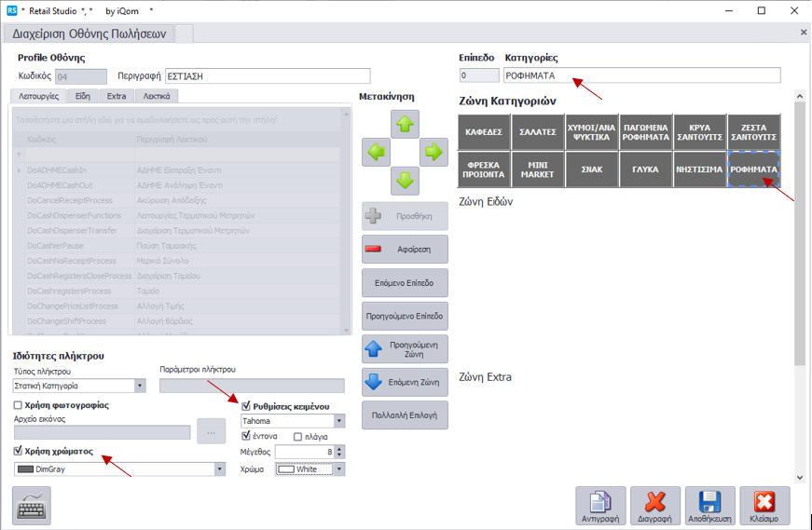This screenshot has height=530, width=812.
Task: Click the Αντιγραφή copy button
Action: pos(600,506)
